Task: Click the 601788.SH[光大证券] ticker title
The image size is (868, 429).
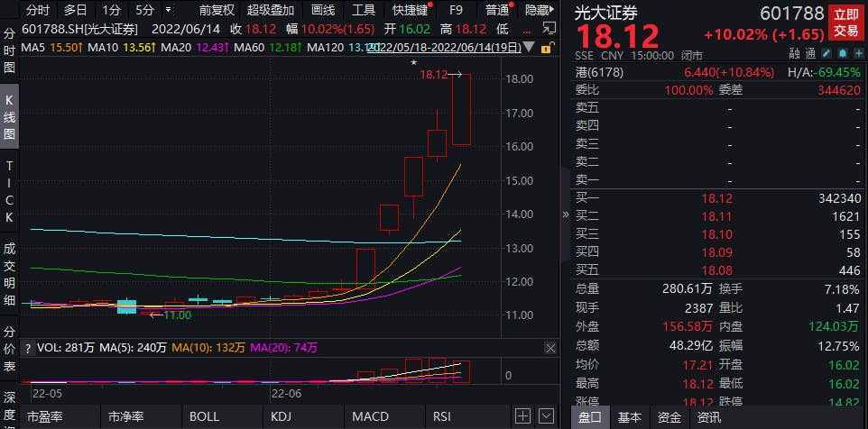Action: click(x=80, y=30)
